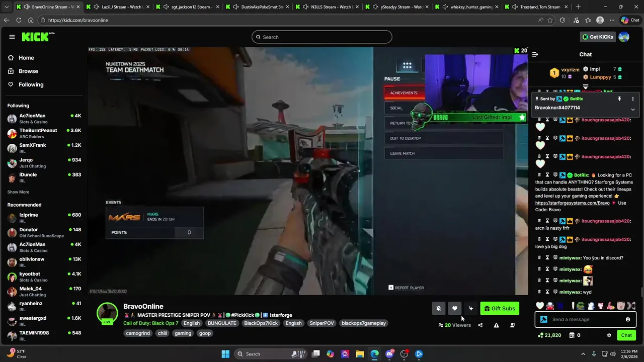
Task: Open Microsoft Edge in taskbar
Action: [x=375, y=354]
